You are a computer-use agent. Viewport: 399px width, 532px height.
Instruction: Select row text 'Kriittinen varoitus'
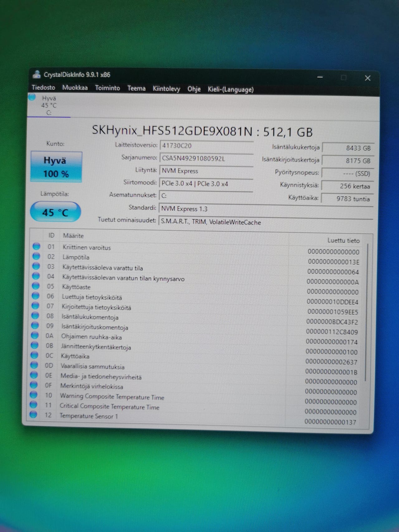pos(87,247)
